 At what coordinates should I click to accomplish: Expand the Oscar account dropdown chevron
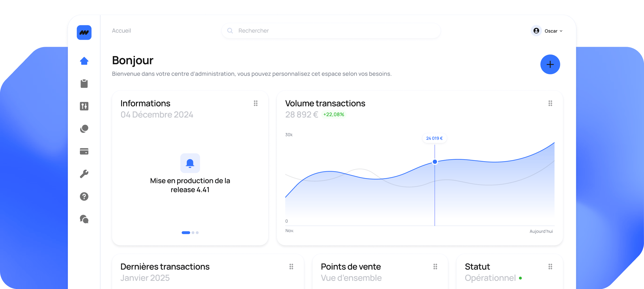tap(561, 31)
